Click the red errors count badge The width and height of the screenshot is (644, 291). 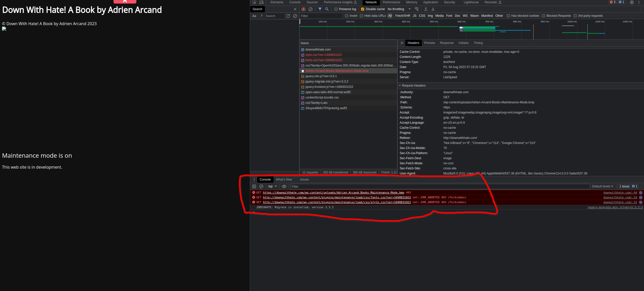point(613,2)
